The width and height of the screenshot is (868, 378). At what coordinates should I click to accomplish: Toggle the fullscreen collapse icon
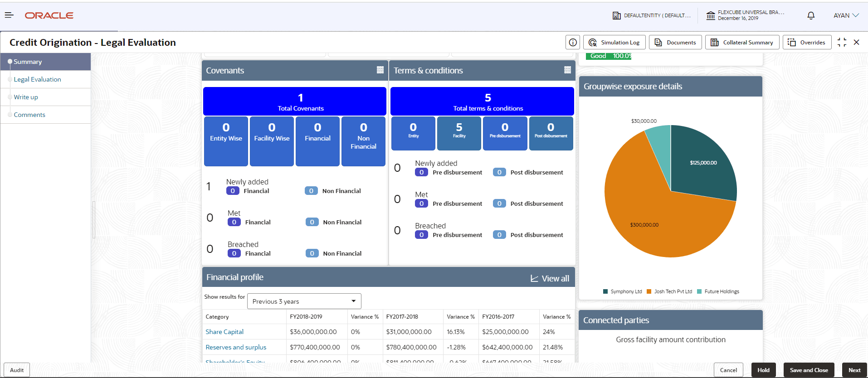tap(842, 42)
